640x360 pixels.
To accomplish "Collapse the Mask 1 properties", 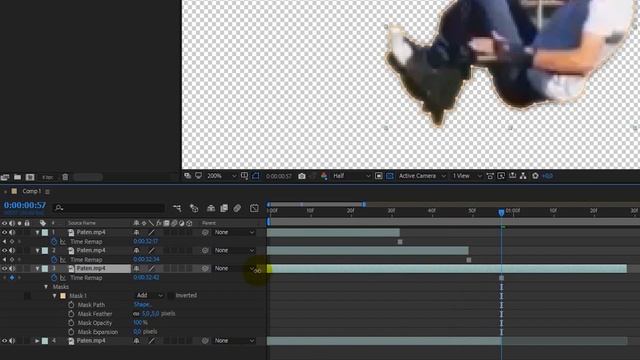I will [x=54, y=296].
